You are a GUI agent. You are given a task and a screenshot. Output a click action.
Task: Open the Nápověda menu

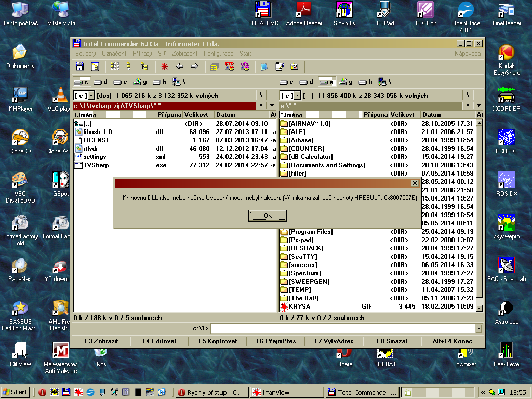(468, 54)
